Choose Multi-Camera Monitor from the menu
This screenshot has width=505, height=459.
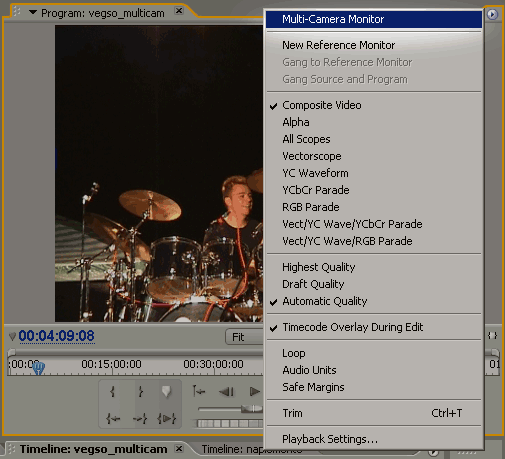(374, 19)
